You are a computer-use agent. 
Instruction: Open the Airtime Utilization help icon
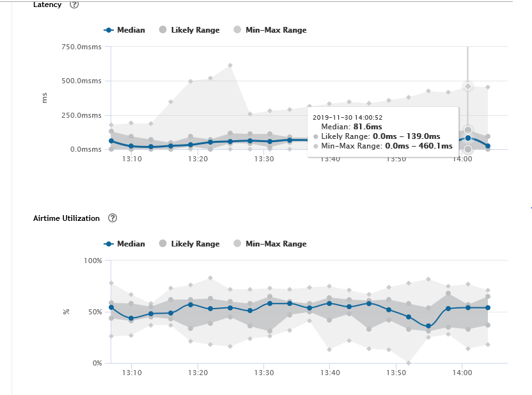tap(113, 218)
